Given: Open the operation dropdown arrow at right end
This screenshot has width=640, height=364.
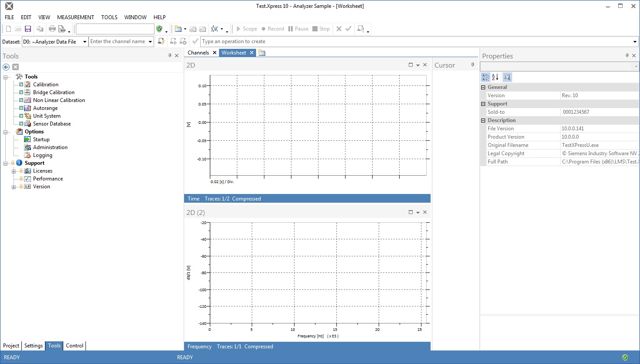Looking at the screenshot, I should [635, 42].
